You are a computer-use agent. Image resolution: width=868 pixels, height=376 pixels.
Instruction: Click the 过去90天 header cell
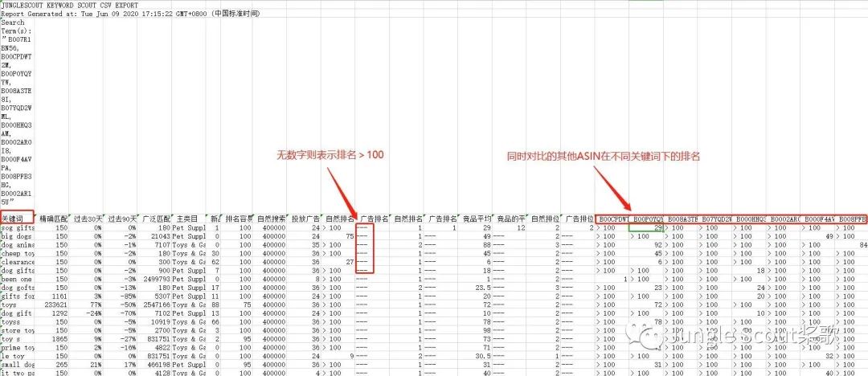pyautogui.click(x=122, y=219)
